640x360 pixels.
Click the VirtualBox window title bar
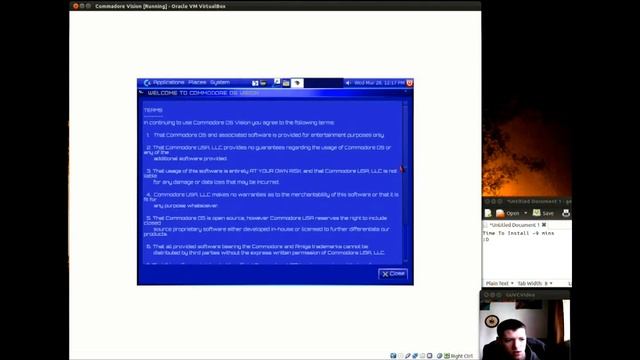(x=275, y=6)
